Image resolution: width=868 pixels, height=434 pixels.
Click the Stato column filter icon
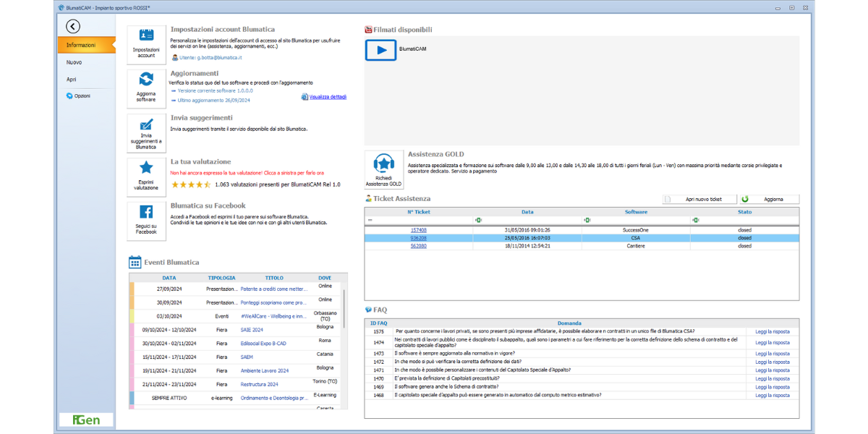pyautogui.click(x=695, y=220)
